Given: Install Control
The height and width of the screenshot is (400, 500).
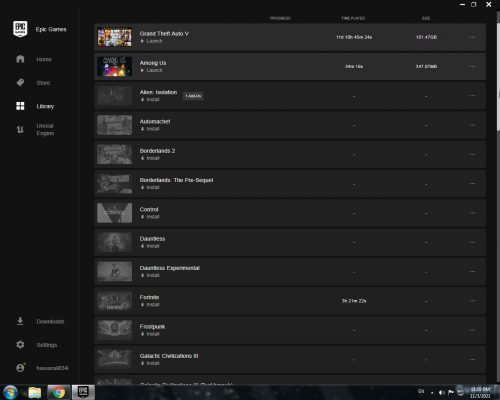Looking at the screenshot, I should [x=150, y=217].
